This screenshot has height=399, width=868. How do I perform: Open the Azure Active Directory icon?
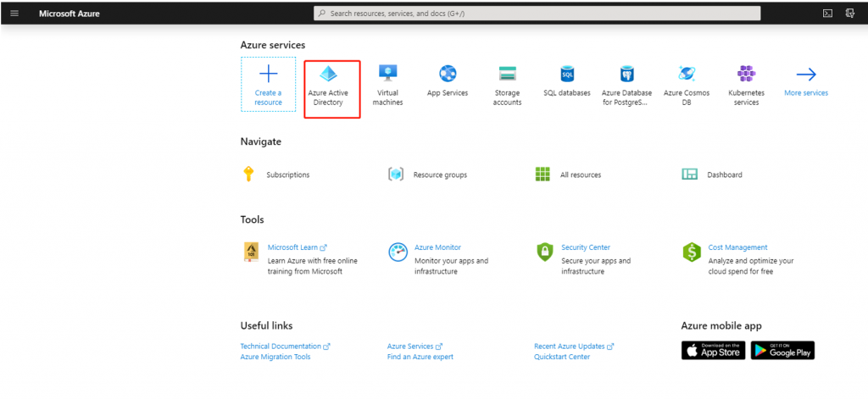coord(328,74)
